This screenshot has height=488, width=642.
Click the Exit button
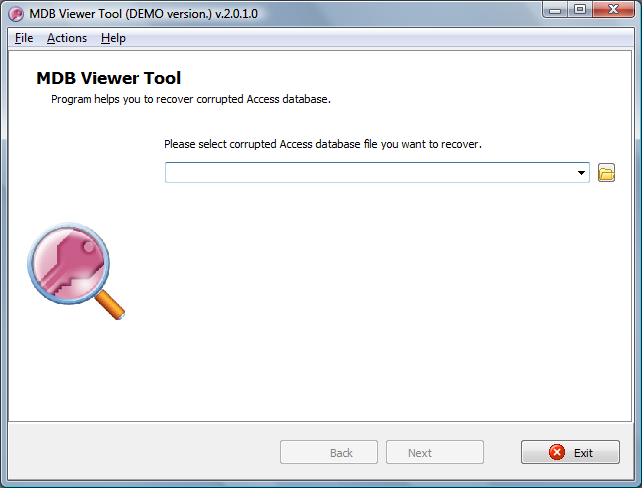coord(570,452)
